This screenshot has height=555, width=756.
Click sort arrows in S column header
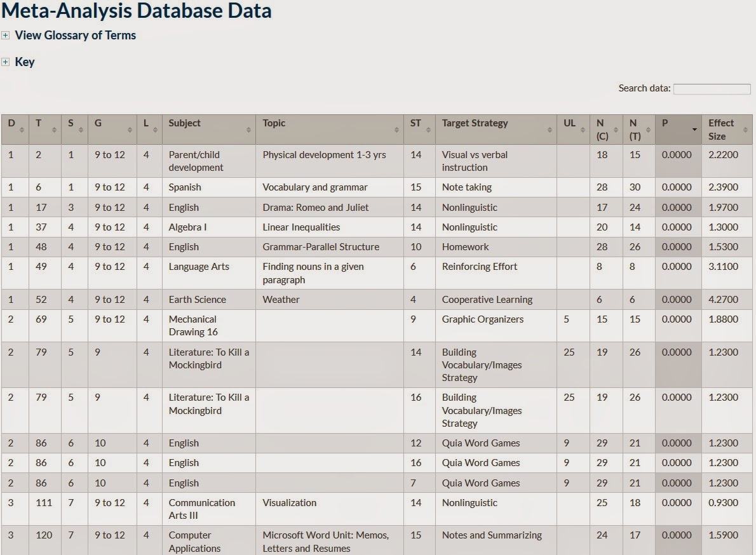pyautogui.click(x=81, y=130)
